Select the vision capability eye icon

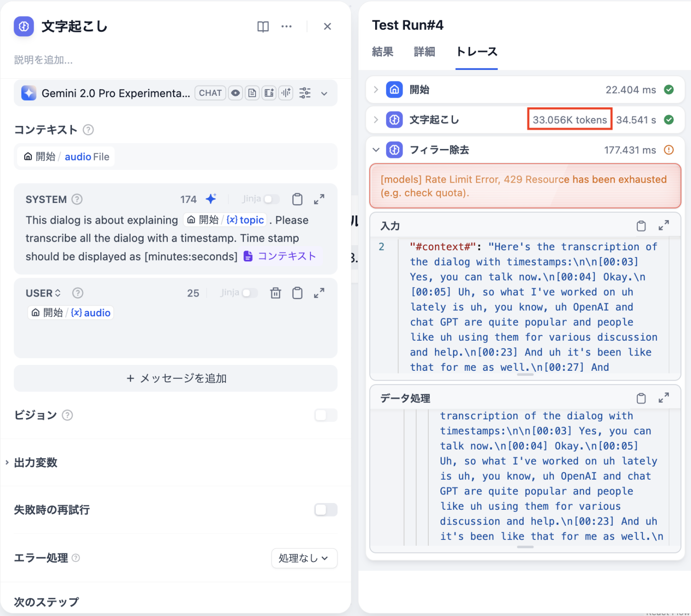[235, 93]
